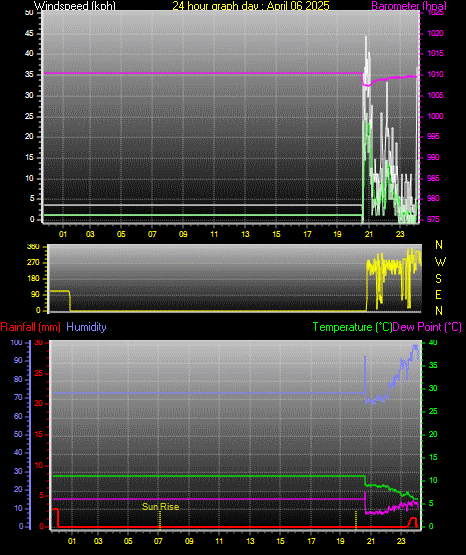Click the 25 tick on windspeed axis
Image resolution: width=466 pixels, height=555 pixels.
point(29,116)
